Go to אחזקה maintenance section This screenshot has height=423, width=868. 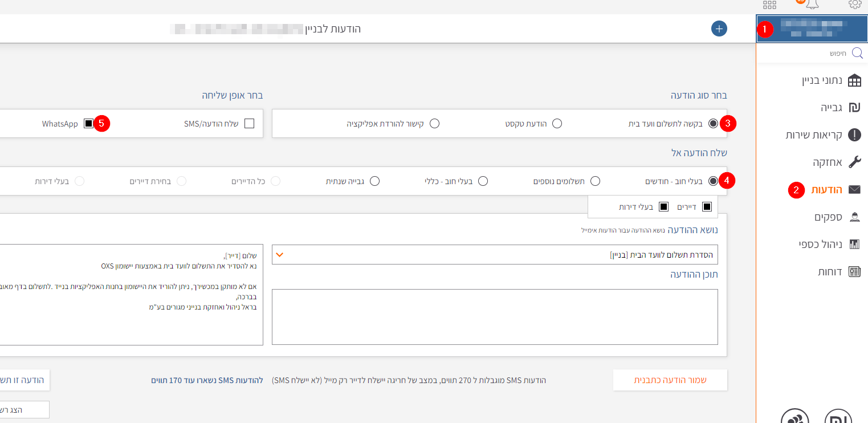tap(836, 162)
